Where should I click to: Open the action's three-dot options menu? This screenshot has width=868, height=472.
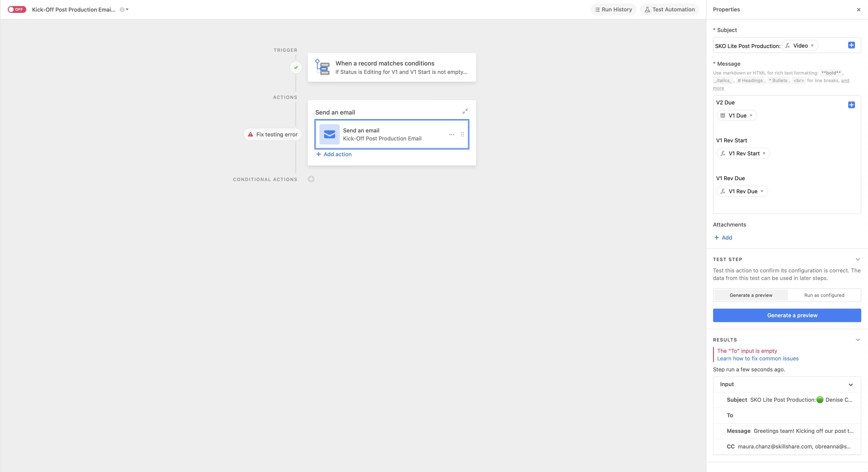451,135
